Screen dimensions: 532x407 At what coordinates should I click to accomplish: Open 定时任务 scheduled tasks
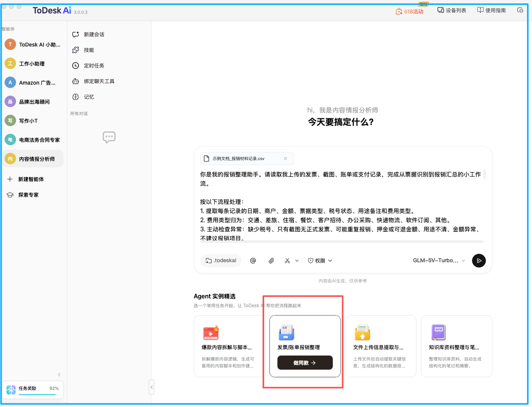point(88,66)
